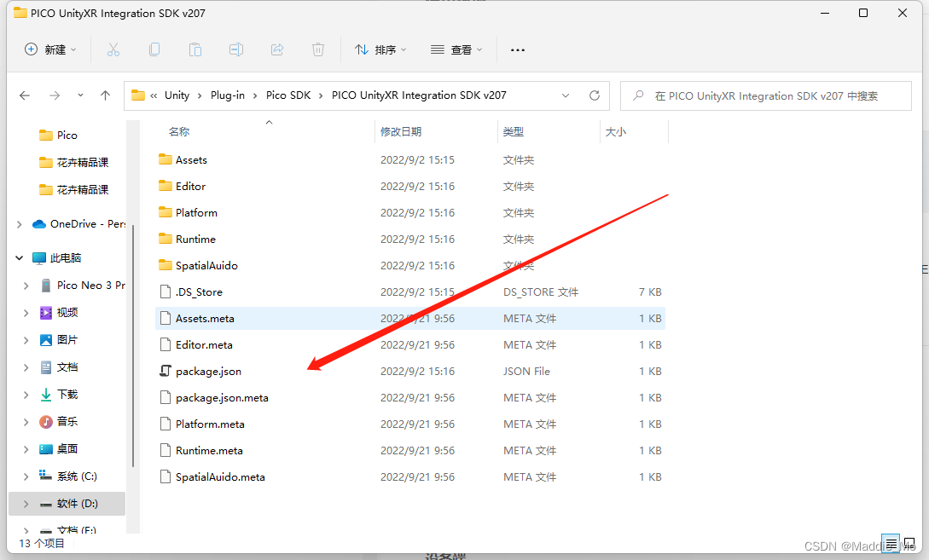Click the Delete trash can icon
Image resolution: width=929 pixels, height=560 pixels.
[318, 49]
